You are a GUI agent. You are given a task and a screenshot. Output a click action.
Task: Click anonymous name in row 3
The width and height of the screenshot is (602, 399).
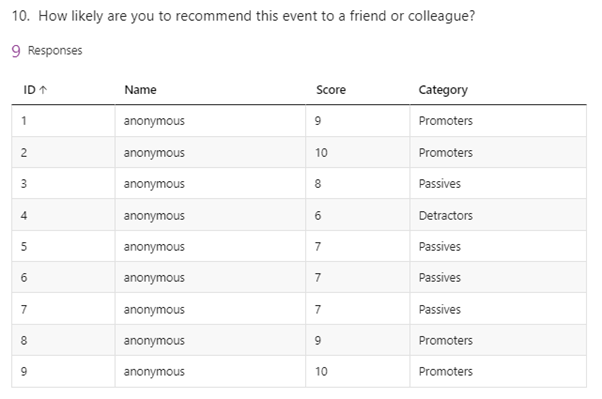tap(154, 184)
